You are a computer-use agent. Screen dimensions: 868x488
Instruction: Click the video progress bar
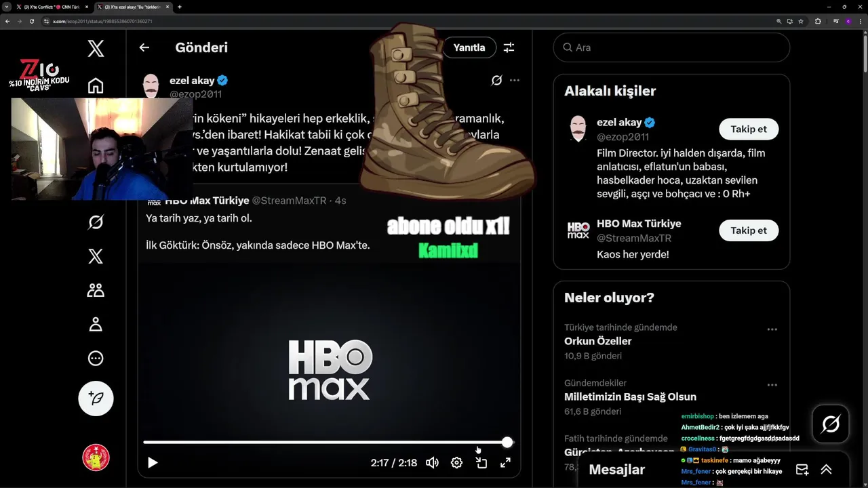(x=328, y=443)
